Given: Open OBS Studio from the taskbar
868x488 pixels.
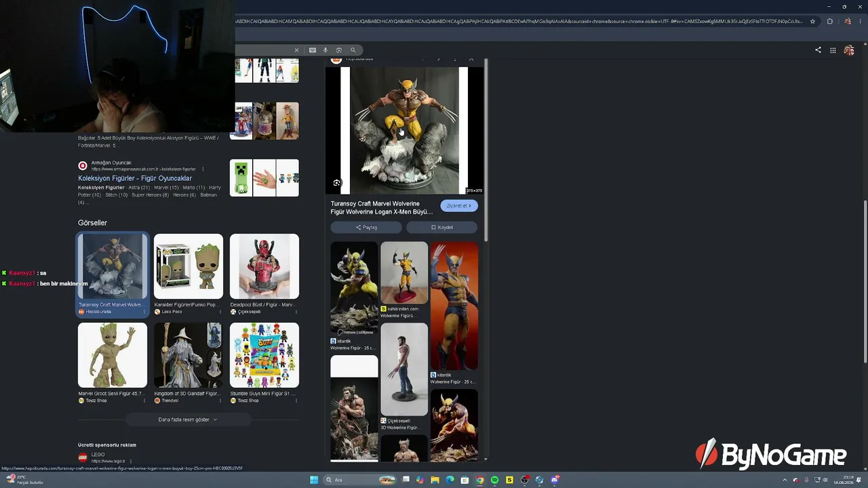Looking at the screenshot, I should tap(525, 480).
